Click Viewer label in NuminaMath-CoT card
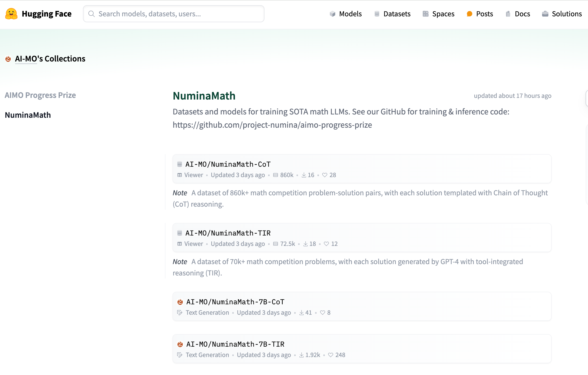 (x=194, y=175)
